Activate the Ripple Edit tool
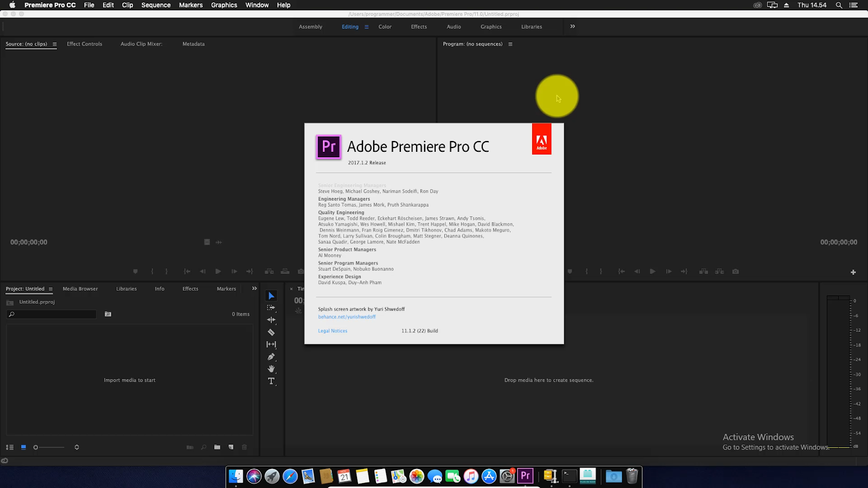The image size is (868, 488). 271,320
